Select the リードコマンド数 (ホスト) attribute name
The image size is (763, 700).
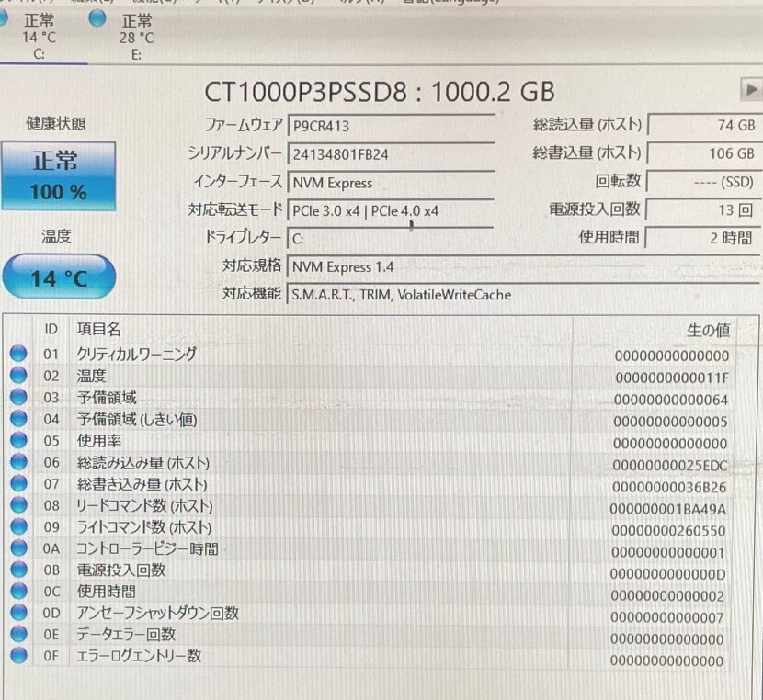(x=144, y=505)
